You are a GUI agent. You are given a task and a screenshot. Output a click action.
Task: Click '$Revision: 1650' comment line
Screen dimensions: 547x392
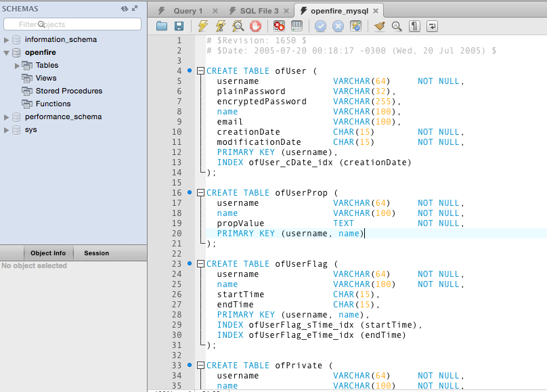(257, 41)
